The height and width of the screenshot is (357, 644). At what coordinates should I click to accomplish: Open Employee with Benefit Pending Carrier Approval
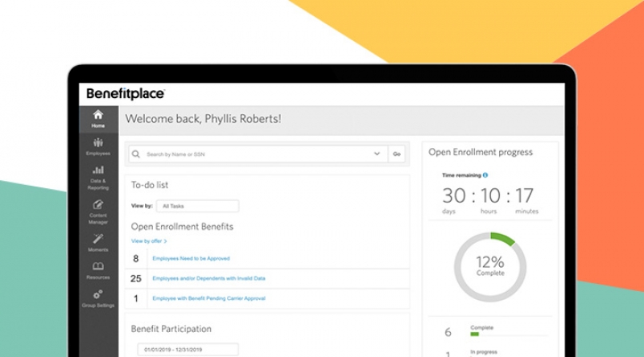[208, 298]
